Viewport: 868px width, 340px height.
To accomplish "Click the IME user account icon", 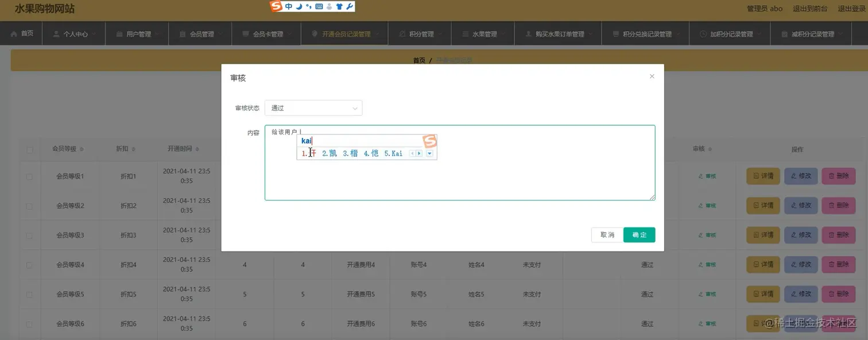I will (x=329, y=6).
